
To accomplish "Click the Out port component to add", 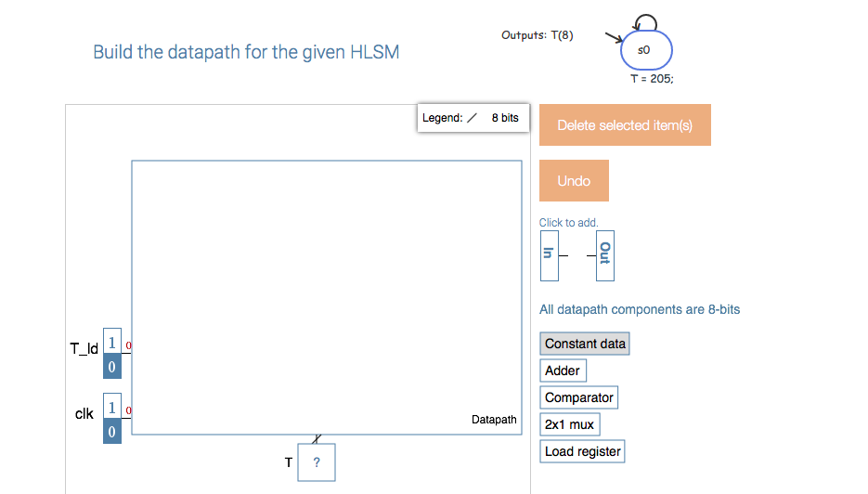I will click(x=605, y=256).
